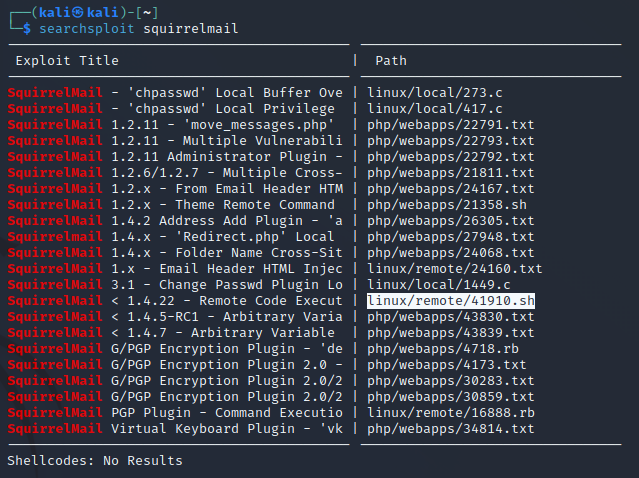
Task: Click the 'chpasswd' Local Buffer Ove title
Action: (175, 93)
